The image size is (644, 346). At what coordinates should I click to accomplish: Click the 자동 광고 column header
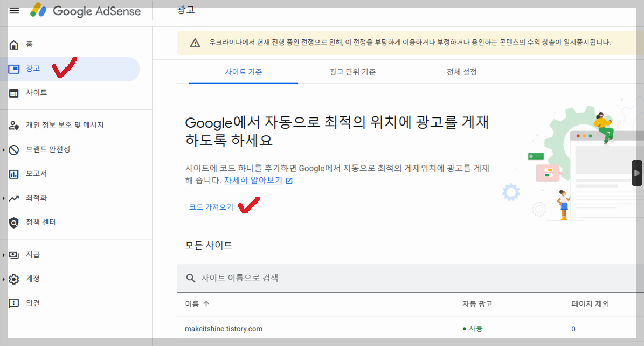(477, 304)
